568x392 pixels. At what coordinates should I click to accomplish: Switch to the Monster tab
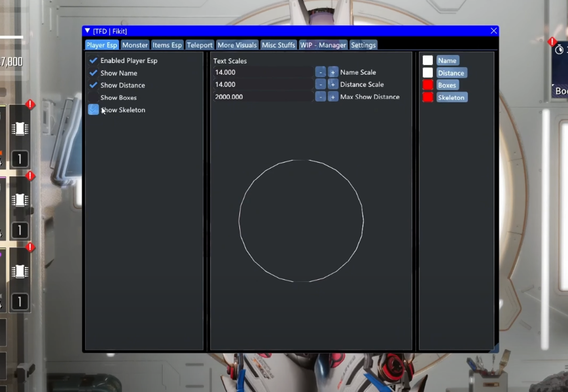[x=135, y=45]
